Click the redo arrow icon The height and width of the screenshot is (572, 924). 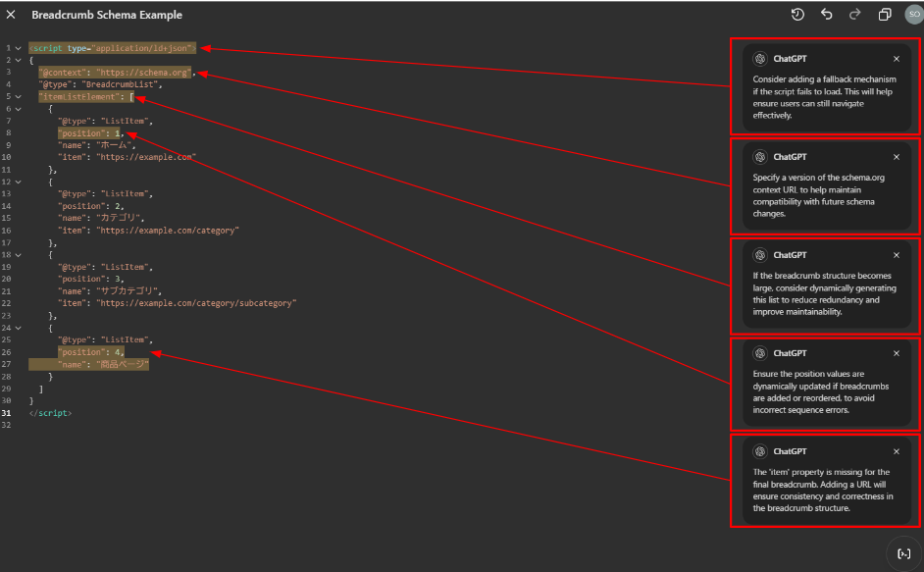point(855,15)
